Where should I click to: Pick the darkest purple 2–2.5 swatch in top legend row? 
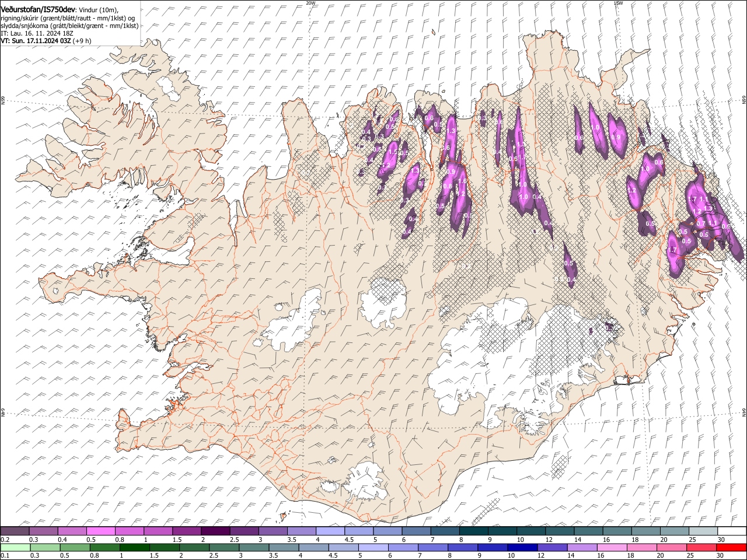click(x=215, y=531)
